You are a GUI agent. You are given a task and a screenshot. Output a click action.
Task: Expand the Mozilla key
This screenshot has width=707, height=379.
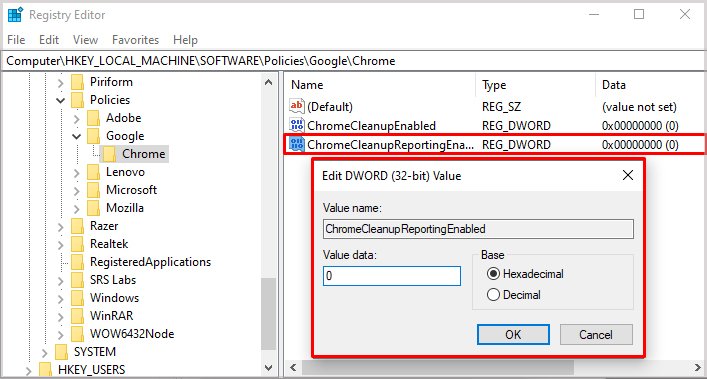[x=77, y=209]
